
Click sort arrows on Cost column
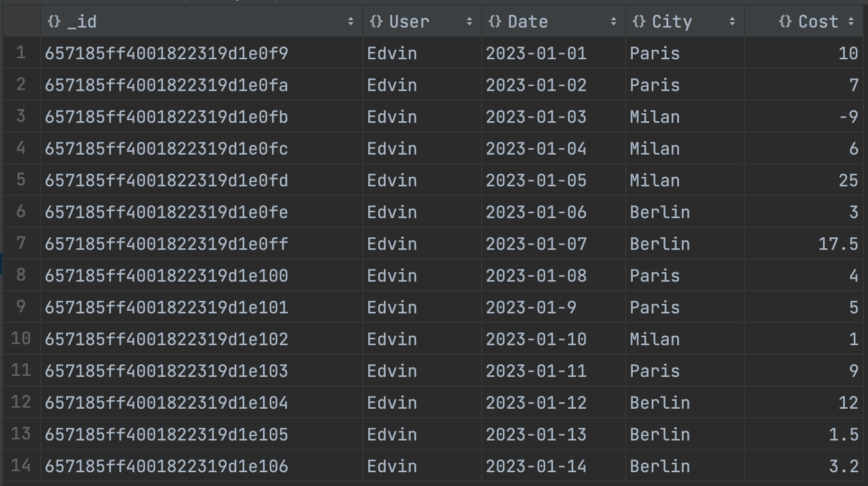tap(851, 22)
